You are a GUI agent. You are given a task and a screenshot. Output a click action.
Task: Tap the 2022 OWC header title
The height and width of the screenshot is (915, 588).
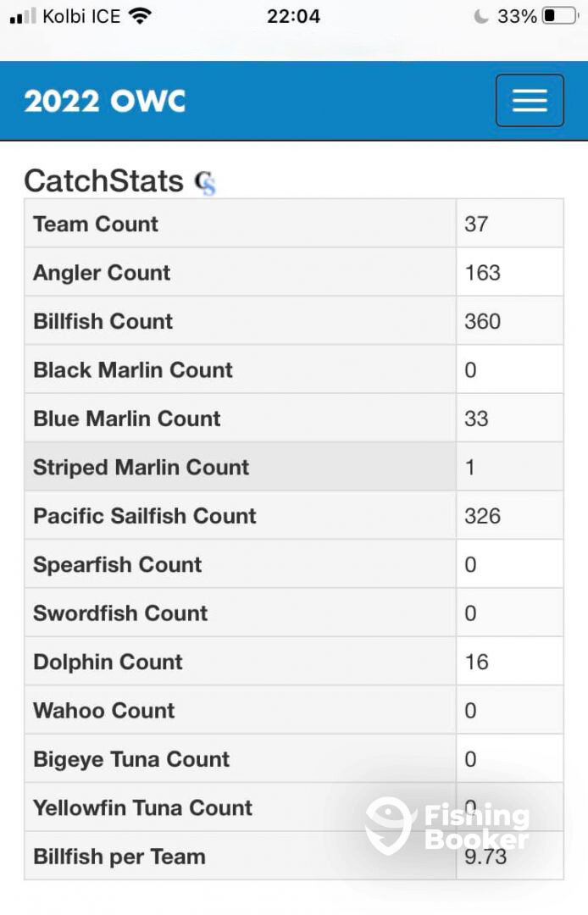[105, 101]
